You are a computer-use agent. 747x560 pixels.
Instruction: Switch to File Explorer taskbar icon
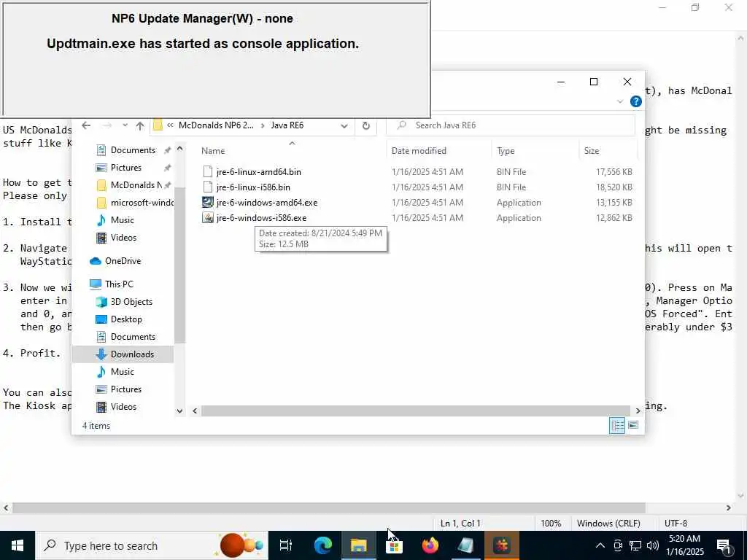coord(358,545)
